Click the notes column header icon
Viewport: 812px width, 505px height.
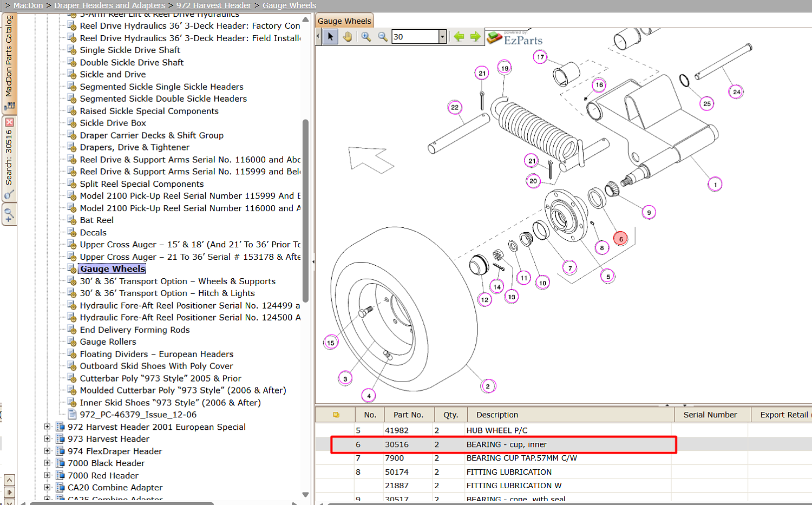tap(336, 415)
